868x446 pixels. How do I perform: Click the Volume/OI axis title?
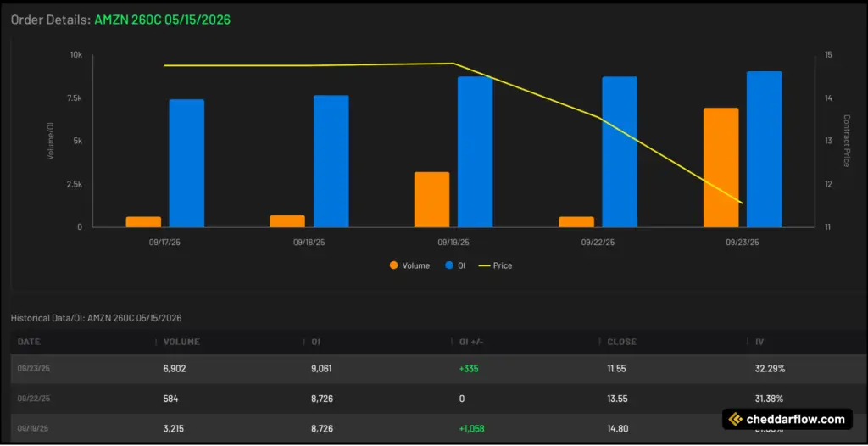point(50,141)
